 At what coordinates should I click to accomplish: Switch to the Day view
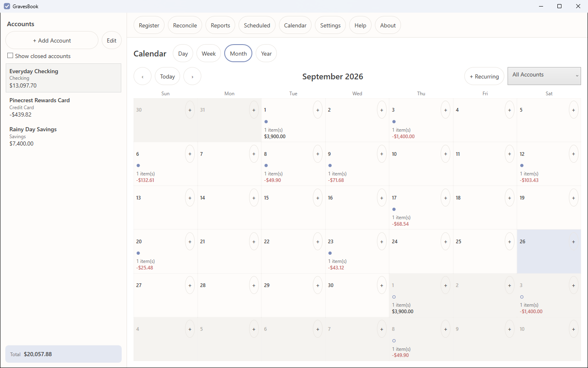click(x=183, y=54)
